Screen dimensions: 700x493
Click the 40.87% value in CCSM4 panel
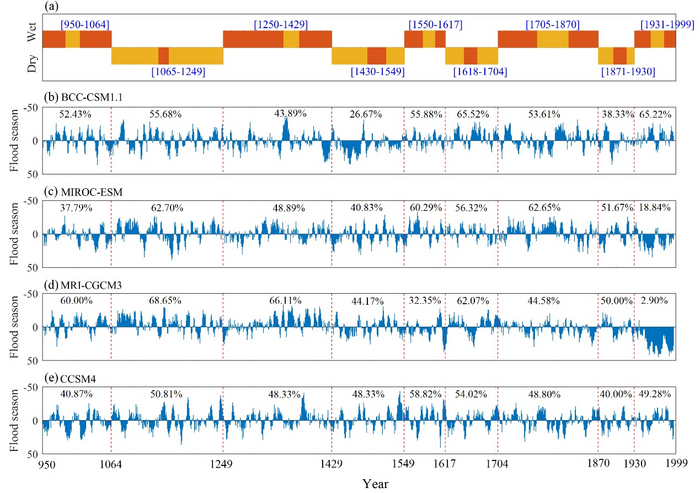pos(76,394)
